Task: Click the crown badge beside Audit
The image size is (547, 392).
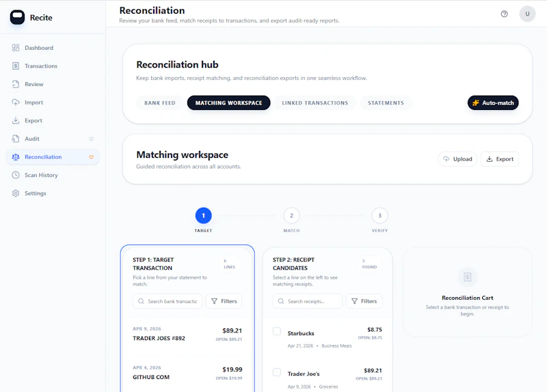Action: (x=92, y=139)
